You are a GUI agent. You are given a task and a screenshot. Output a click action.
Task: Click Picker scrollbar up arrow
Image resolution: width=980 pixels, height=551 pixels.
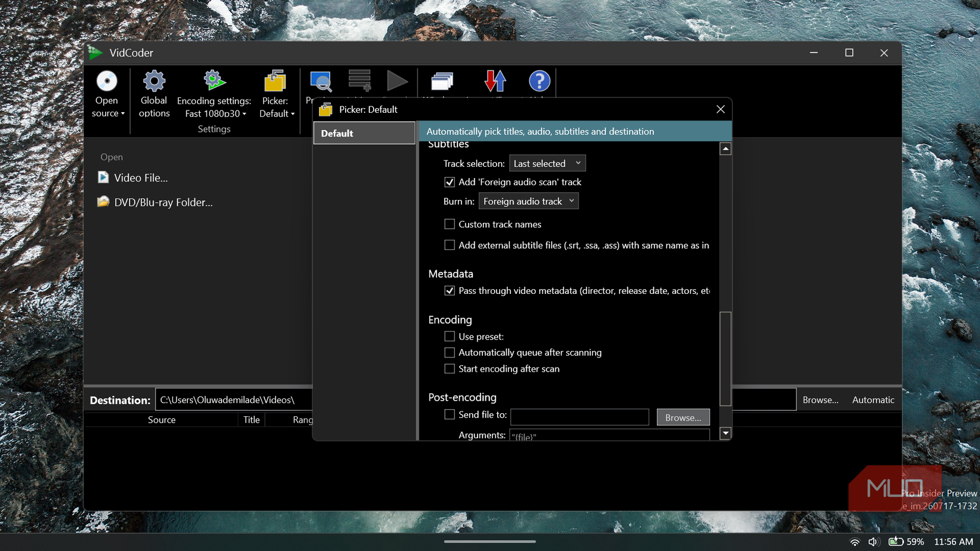725,149
